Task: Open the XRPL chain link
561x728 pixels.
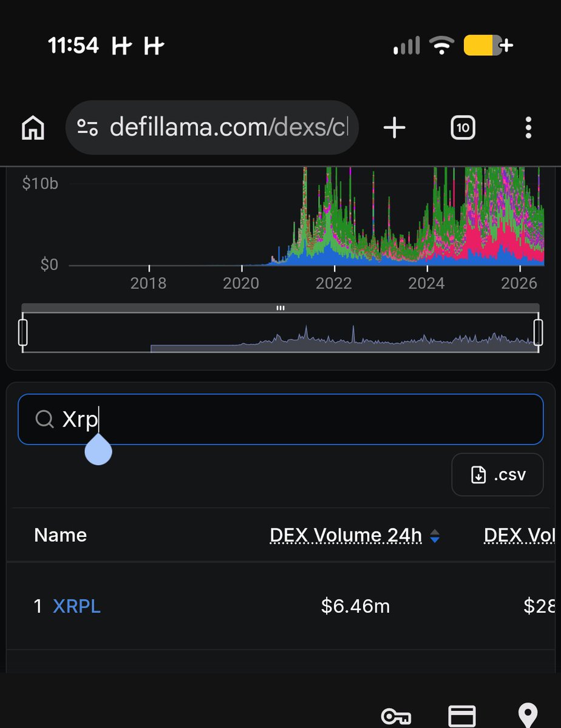Action: (76, 606)
